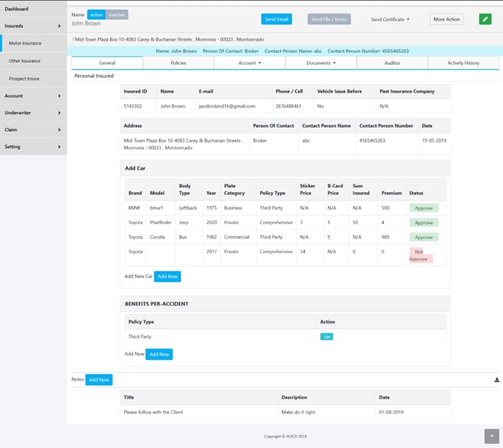Click the Send Email button
Image resolution: width=503 pixels, height=448 pixels.
(276, 19)
